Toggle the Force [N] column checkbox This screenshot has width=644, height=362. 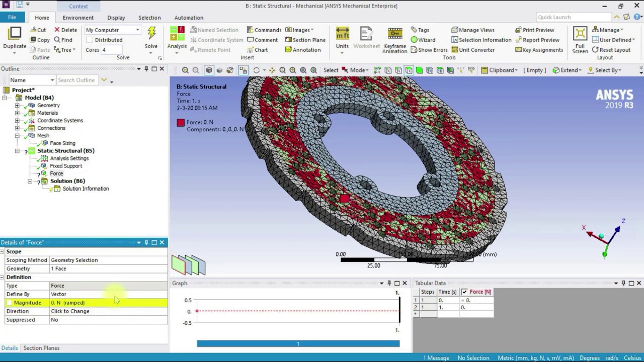click(464, 292)
